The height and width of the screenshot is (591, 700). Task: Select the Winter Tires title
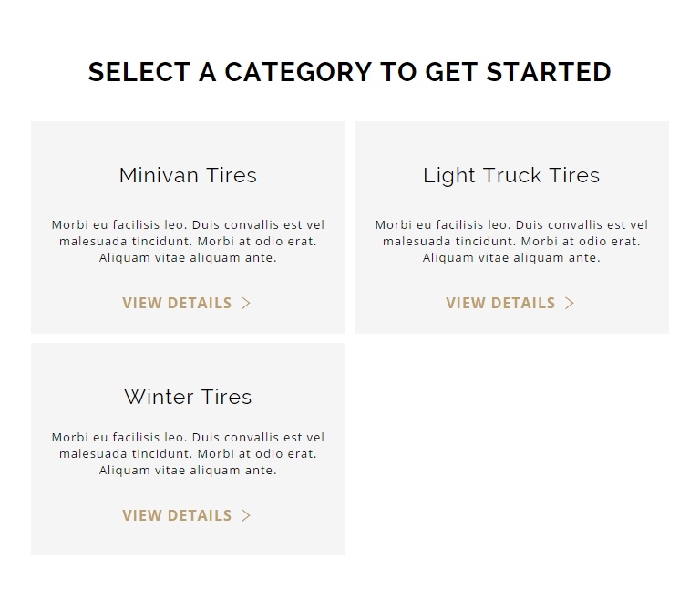click(188, 397)
